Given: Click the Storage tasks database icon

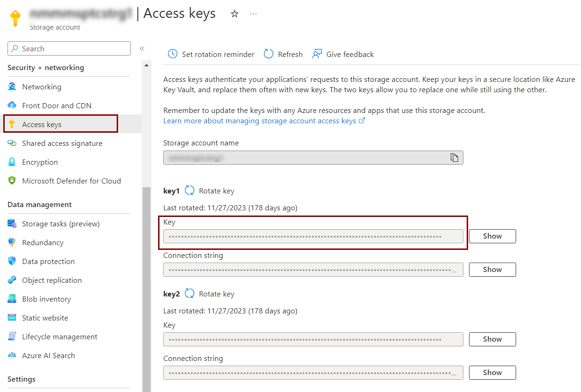Looking at the screenshot, I should pos(12,224).
